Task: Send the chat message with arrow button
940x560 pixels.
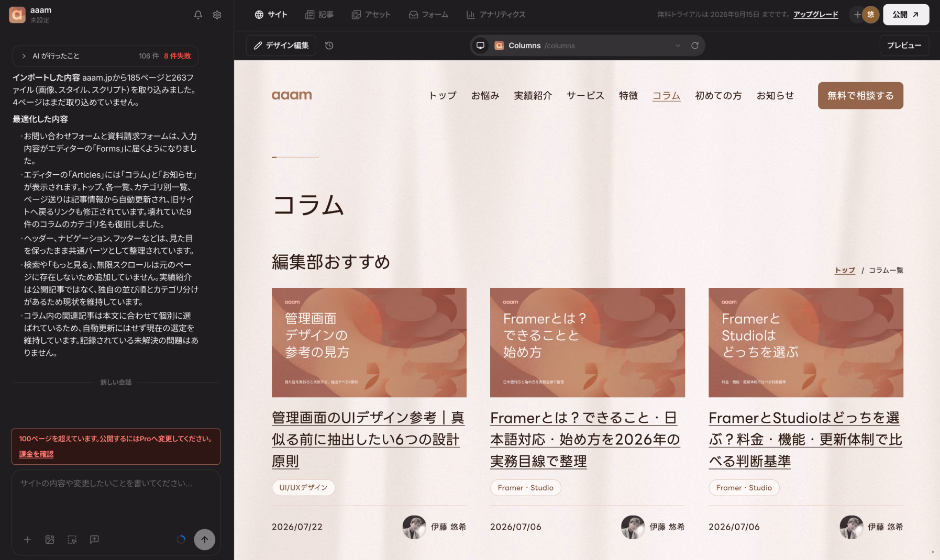Action: [205, 540]
